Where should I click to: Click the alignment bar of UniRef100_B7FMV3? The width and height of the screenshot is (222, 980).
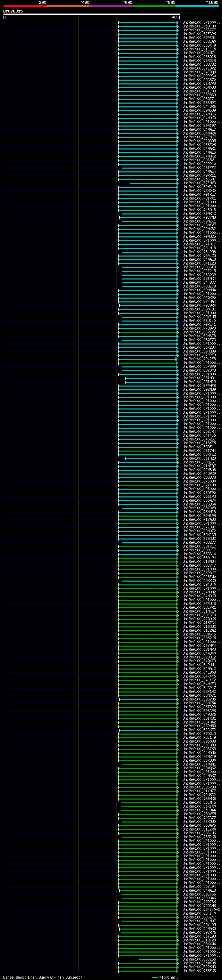tap(154, 183)
